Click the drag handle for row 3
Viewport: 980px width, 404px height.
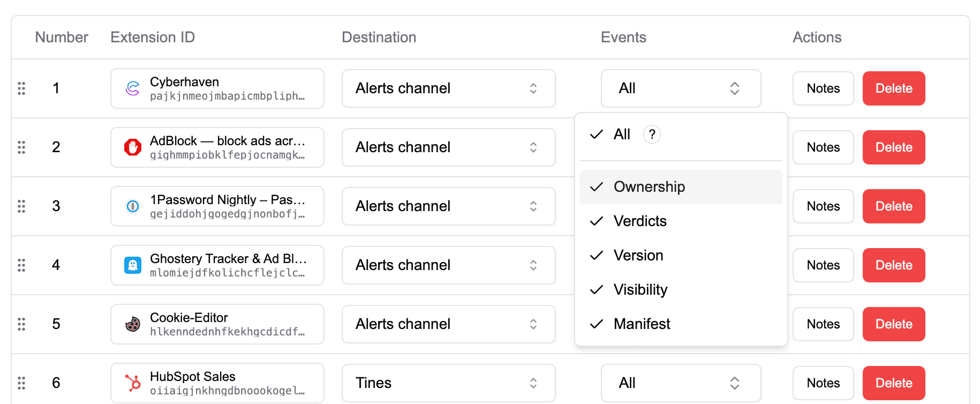pyautogui.click(x=21, y=206)
